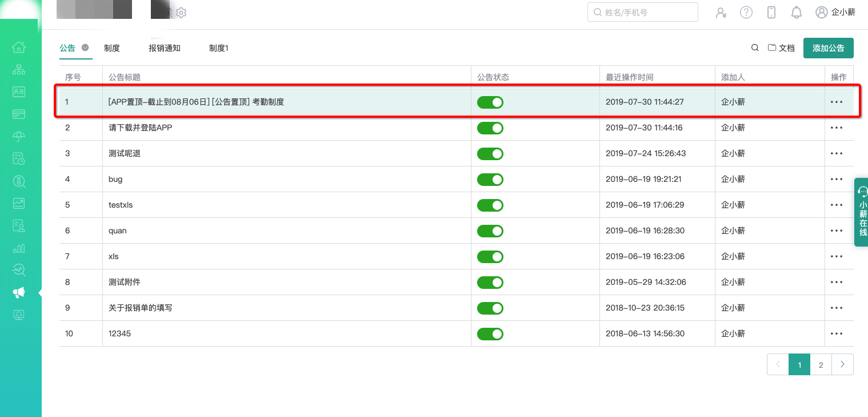Switch to the 报销通知 tab

click(165, 48)
